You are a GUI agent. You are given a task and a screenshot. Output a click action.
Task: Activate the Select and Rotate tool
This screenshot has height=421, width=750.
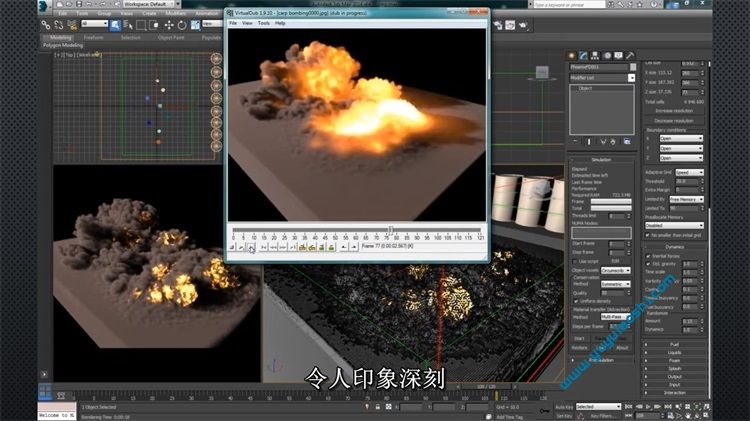(x=182, y=25)
